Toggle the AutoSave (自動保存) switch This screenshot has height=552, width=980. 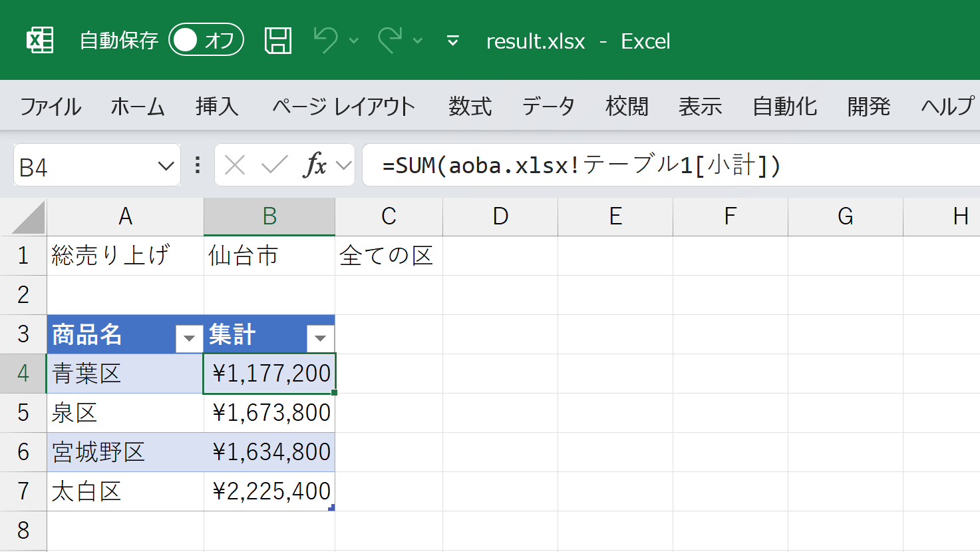click(206, 41)
